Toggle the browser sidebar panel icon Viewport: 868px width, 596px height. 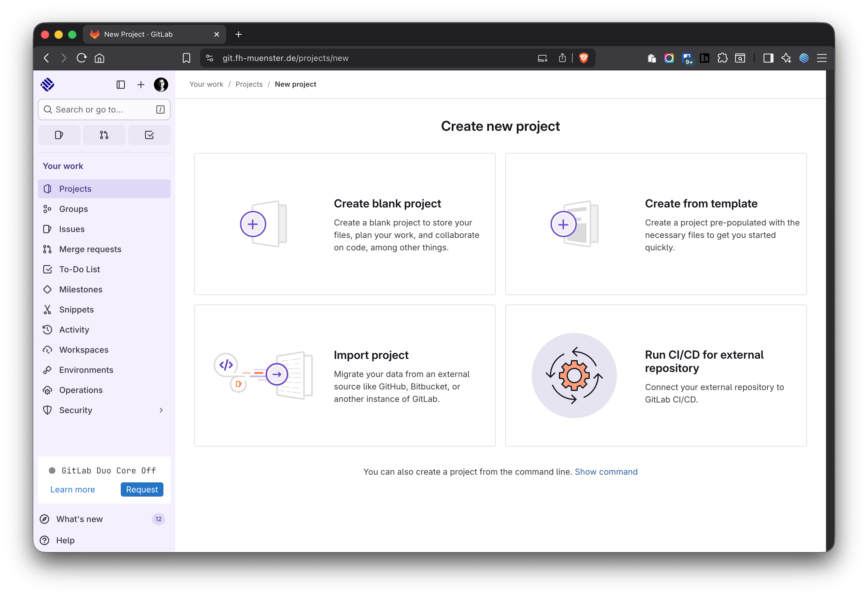pos(768,58)
